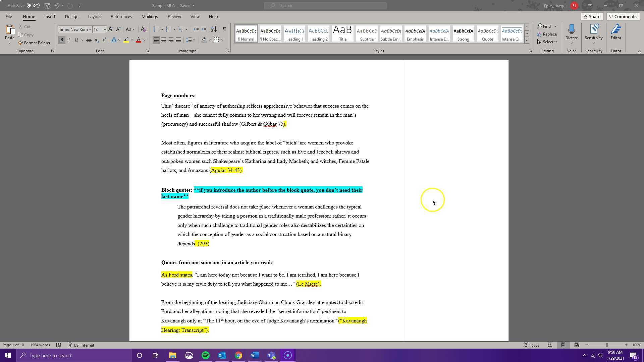Open the Dictate microphone tool
This screenshot has height=362, width=644.
pos(571,30)
